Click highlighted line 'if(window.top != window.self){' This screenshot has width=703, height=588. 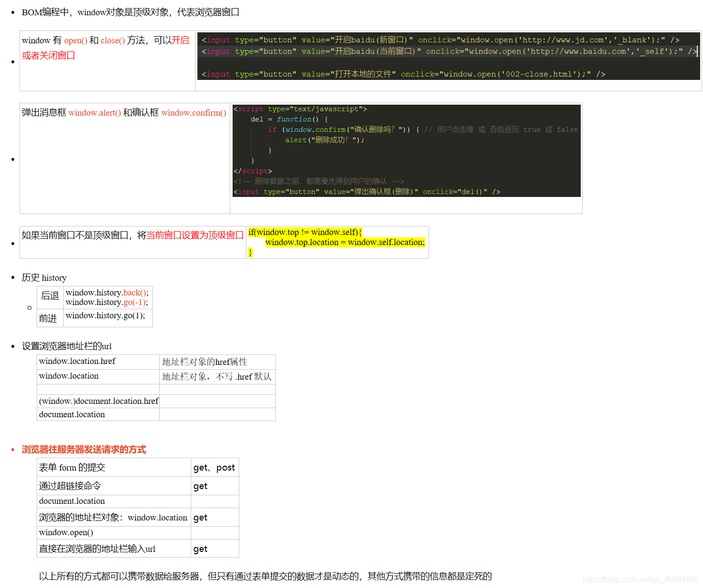pyautogui.click(x=305, y=232)
